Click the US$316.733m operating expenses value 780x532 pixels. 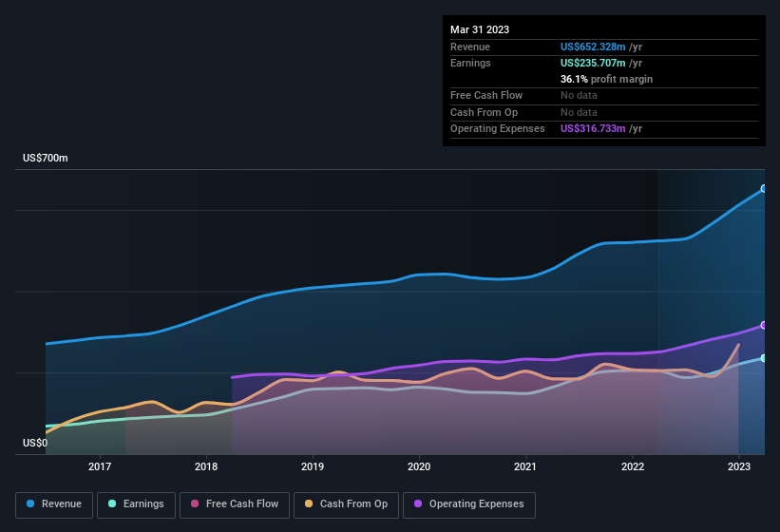(x=593, y=129)
